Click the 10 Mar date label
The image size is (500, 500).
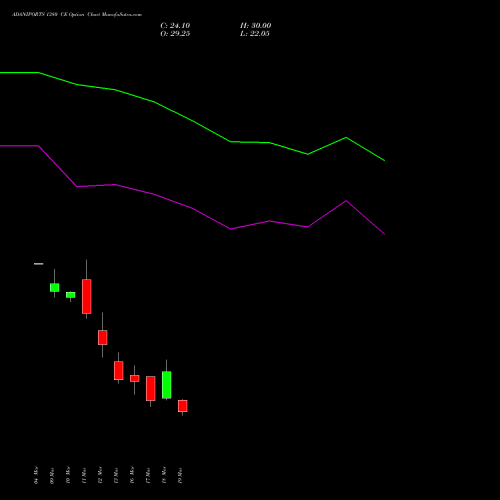coord(68,475)
